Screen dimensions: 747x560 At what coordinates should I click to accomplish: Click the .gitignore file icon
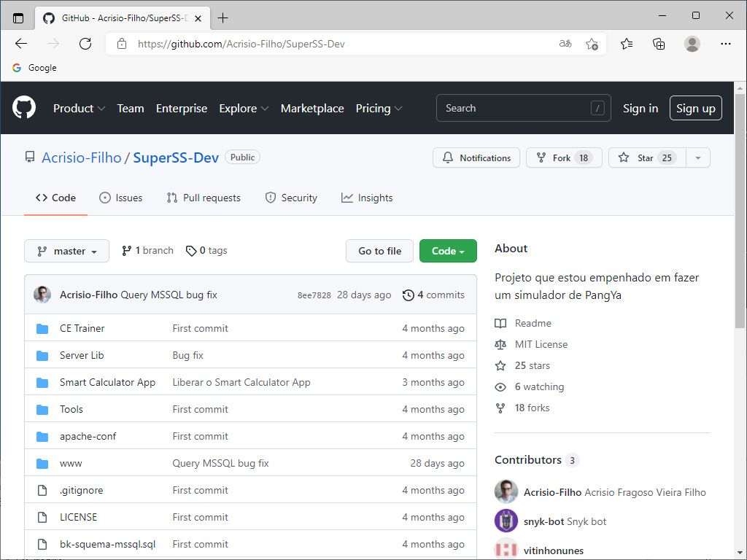point(42,490)
